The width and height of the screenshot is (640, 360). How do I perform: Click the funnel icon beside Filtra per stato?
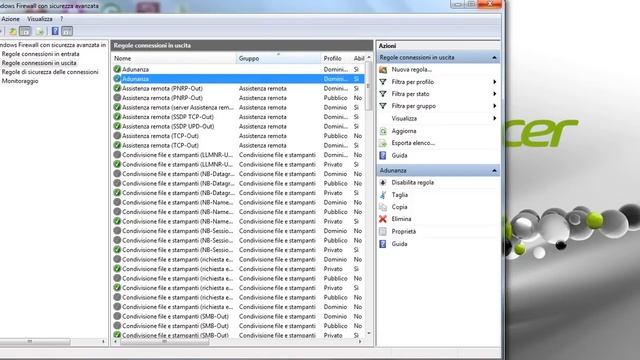coord(383,94)
